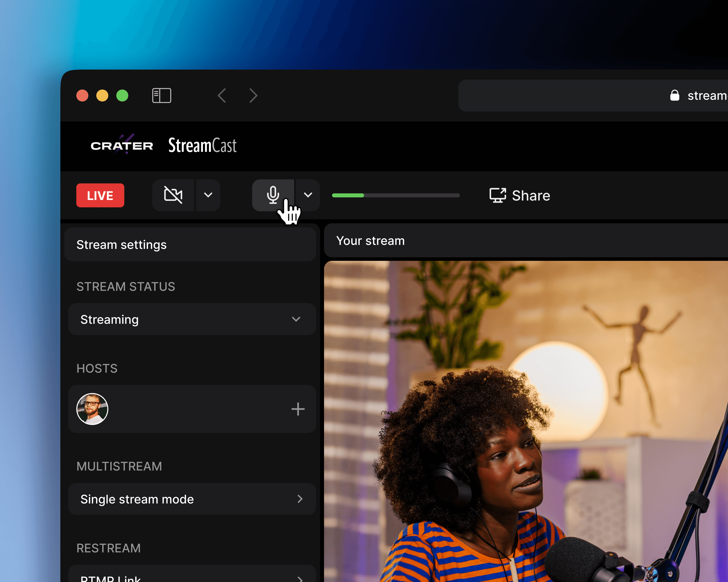Open microphone options dropdown arrow
The height and width of the screenshot is (582, 728).
pyautogui.click(x=308, y=195)
